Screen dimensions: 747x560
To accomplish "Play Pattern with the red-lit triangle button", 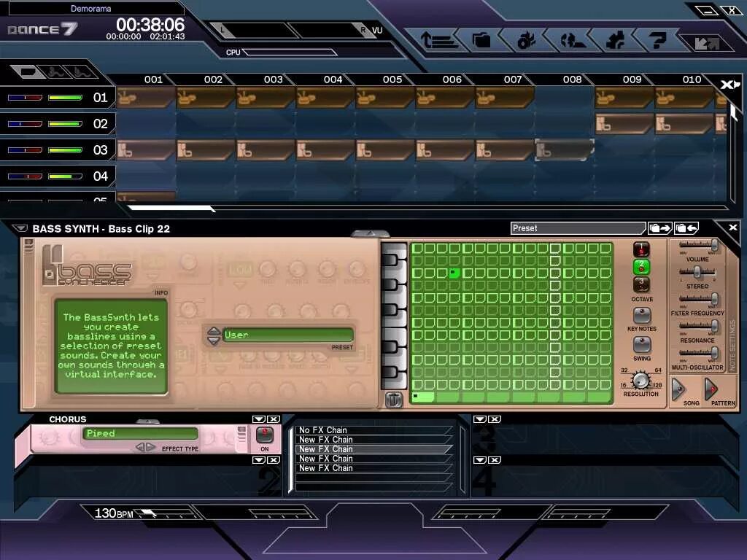I will [711, 389].
